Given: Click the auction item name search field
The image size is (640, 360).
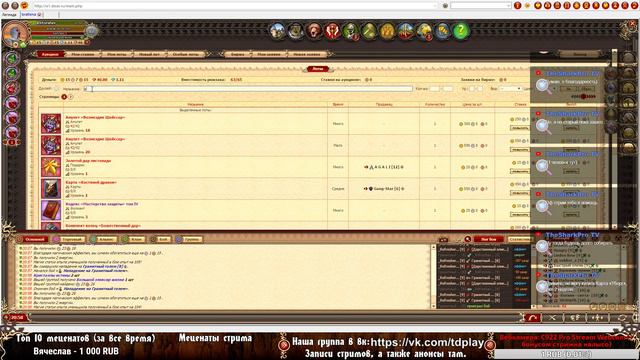Looking at the screenshot, I should [248, 88].
